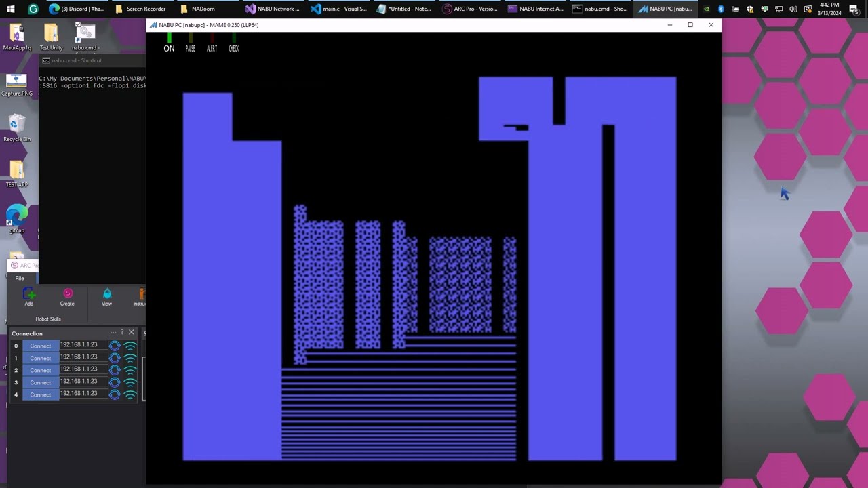868x488 pixels.
Task: Click the refresh icon for connection 3
Action: (115, 382)
